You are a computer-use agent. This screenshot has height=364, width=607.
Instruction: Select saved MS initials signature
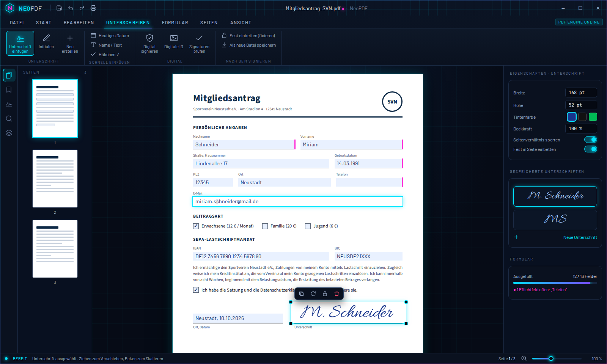[x=555, y=220]
